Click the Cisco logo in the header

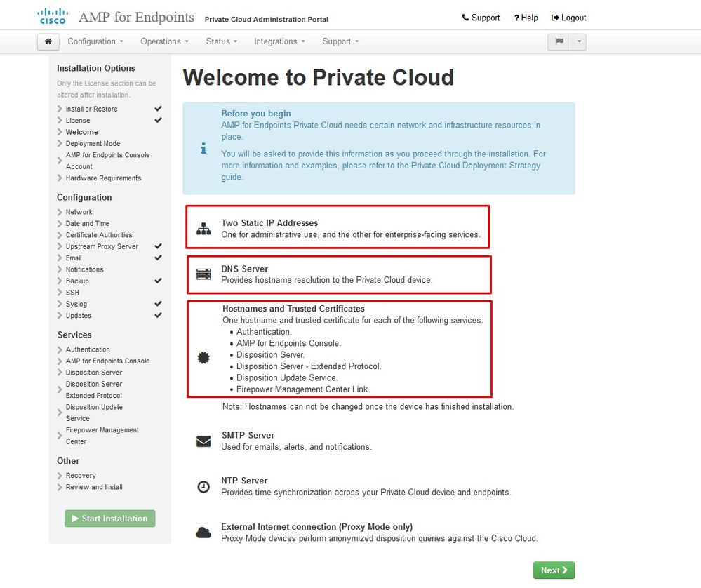pyautogui.click(x=53, y=16)
